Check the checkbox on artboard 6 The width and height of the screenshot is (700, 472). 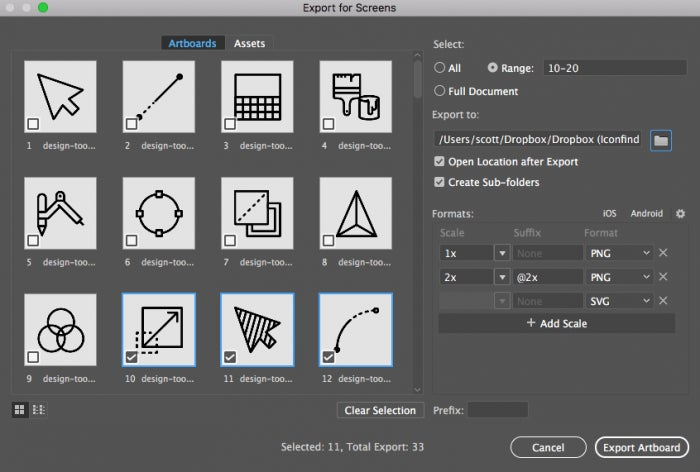point(131,240)
